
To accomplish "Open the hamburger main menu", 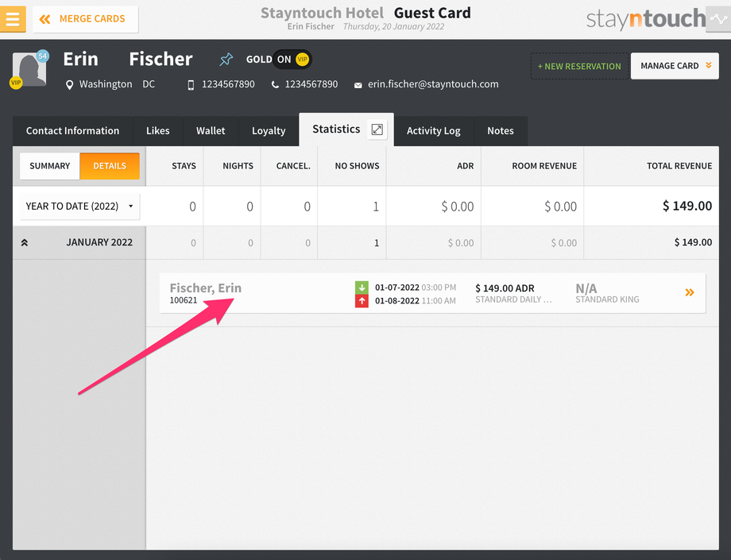I will (13, 19).
